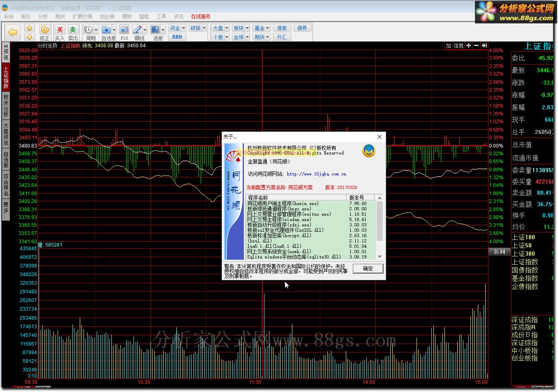The image size is (558, 392).
Task: Click the X10 volume scale label
Action: (x=32, y=376)
